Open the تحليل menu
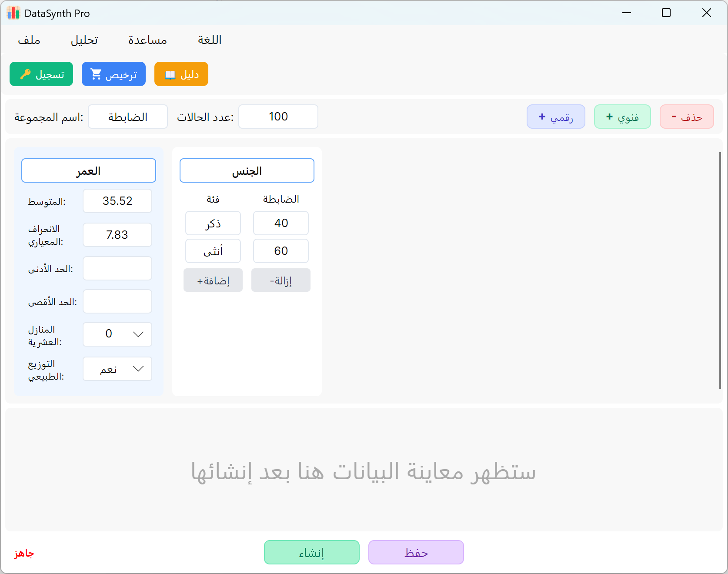Image resolution: width=728 pixels, height=574 pixels. coord(84,40)
